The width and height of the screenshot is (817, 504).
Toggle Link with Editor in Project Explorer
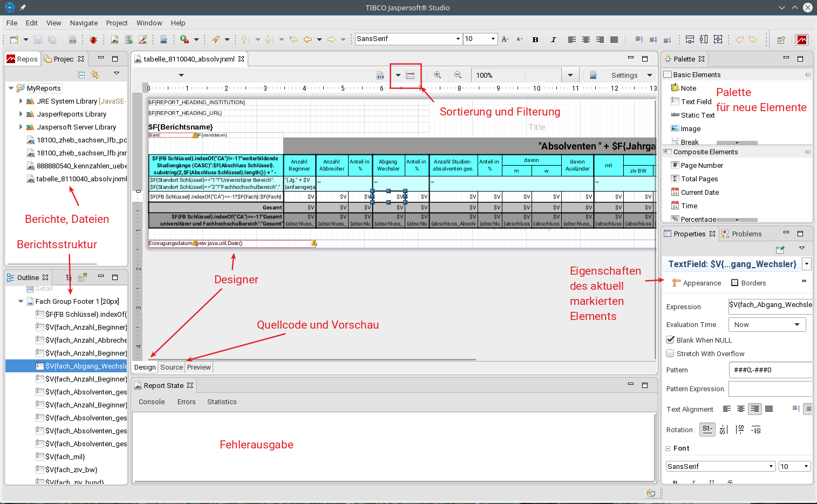pyautogui.click(x=96, y=74)
